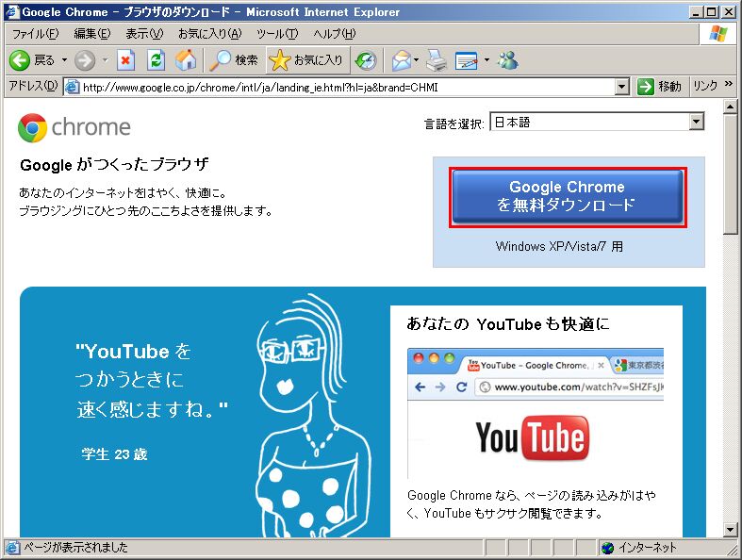
Task: Click the Mail envelope toolbar icon
Action: 402,60
